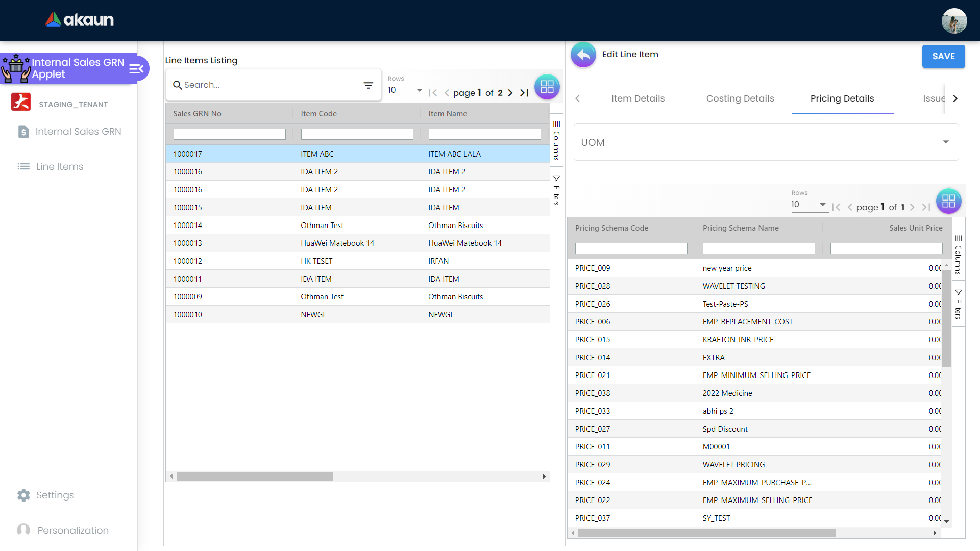Switch to the Item Details tab
Screen dimensions: 980x551
tap(638, 98)
